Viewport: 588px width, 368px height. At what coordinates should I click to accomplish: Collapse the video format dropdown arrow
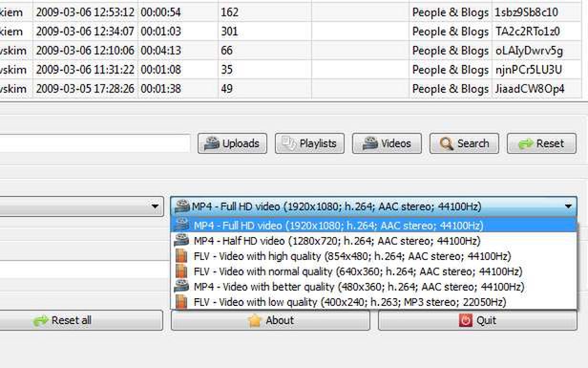pos(568,206)
